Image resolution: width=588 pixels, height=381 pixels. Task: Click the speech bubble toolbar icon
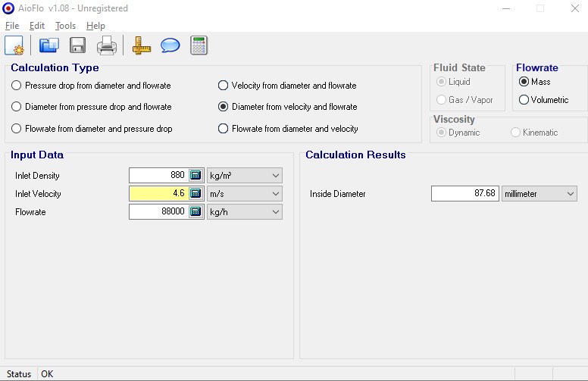(x=170, y=45)
